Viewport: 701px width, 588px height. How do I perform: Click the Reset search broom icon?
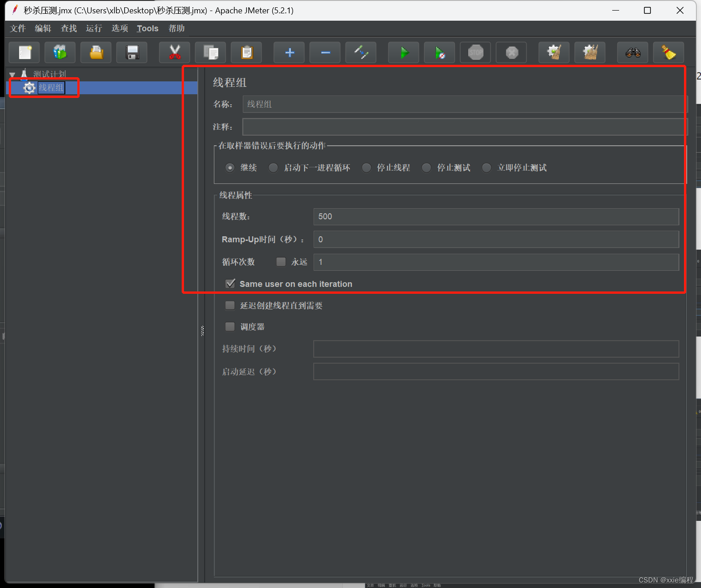(x=669, y=52)
